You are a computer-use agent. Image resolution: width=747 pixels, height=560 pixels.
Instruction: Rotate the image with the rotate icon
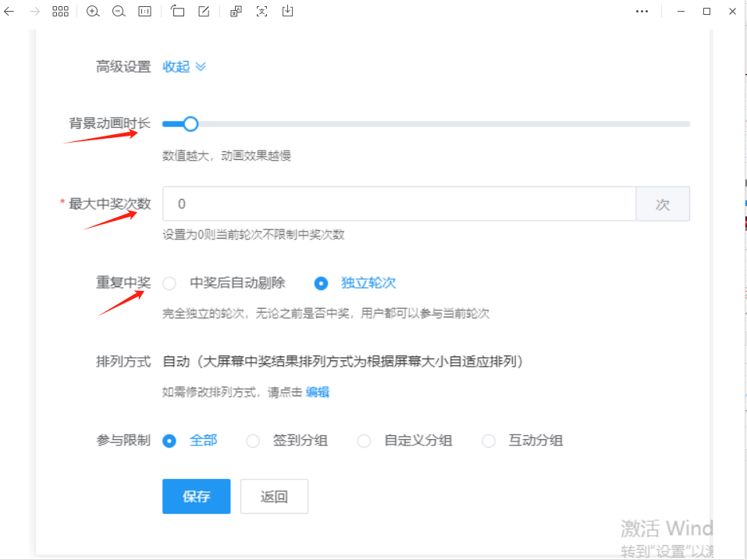[x=178, y=11]
